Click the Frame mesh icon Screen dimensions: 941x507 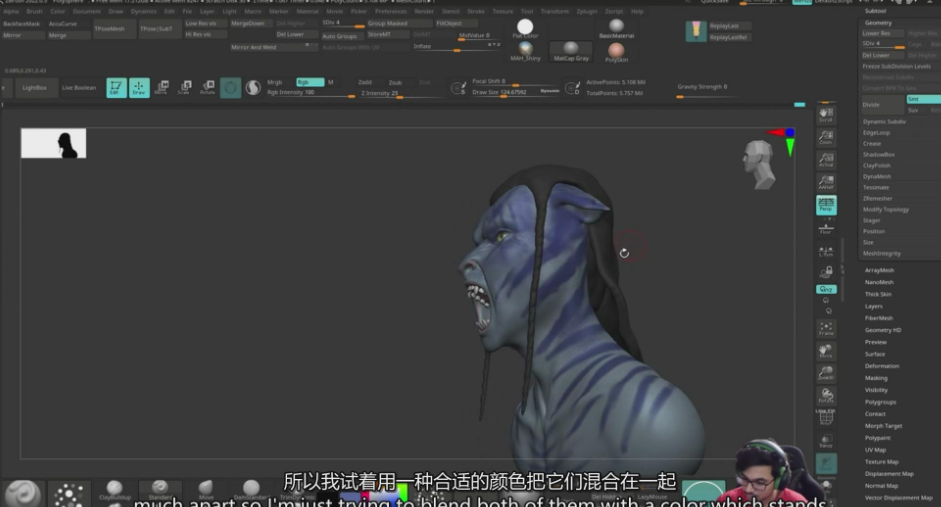(x=826, y=328)
